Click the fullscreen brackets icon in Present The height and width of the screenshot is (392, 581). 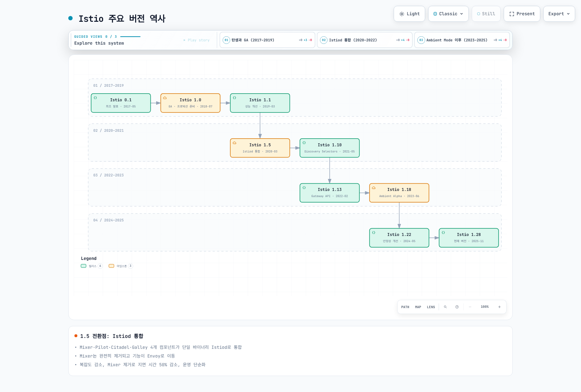[512, 14]
